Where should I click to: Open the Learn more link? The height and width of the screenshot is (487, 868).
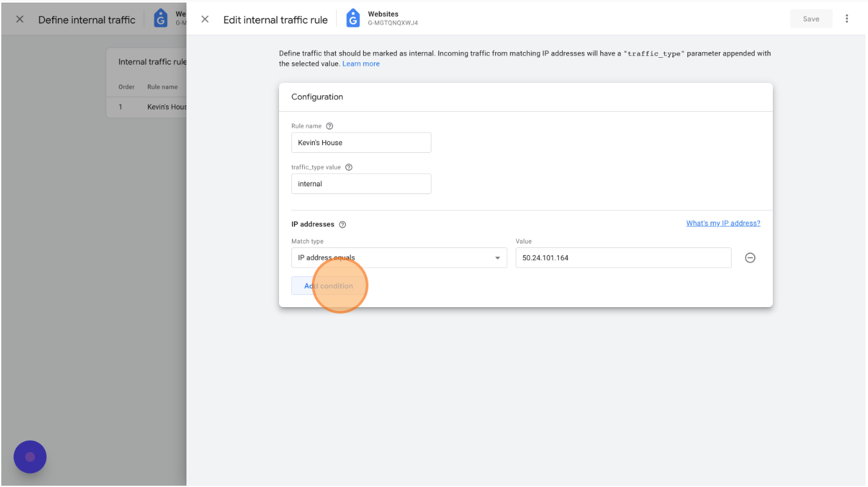click(361, 64)
